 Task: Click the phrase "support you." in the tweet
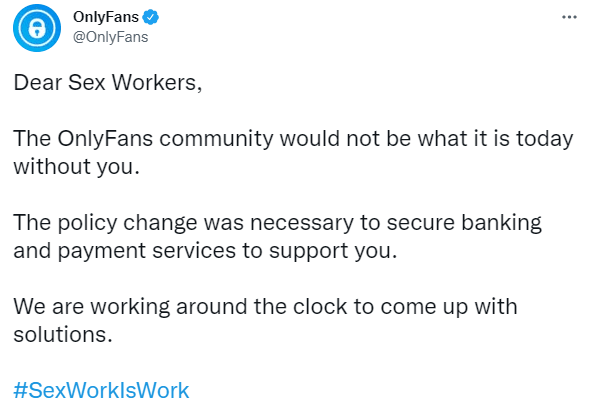click(333, 251)
